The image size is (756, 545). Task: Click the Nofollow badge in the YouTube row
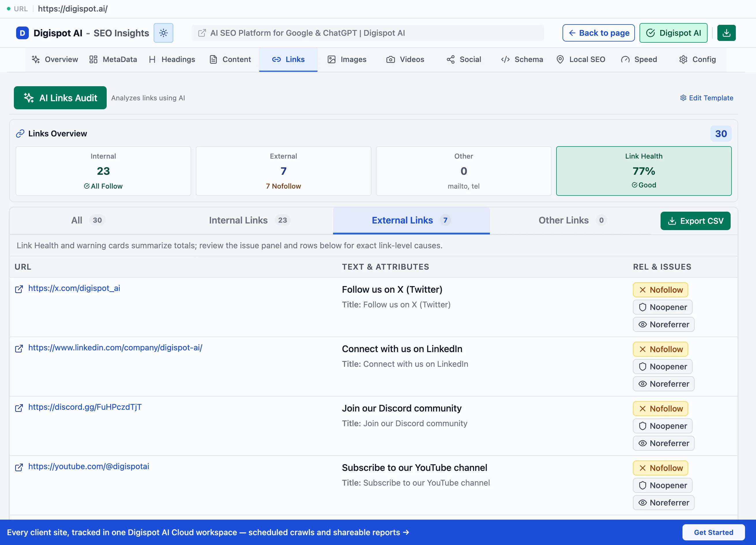click(660, 468)
